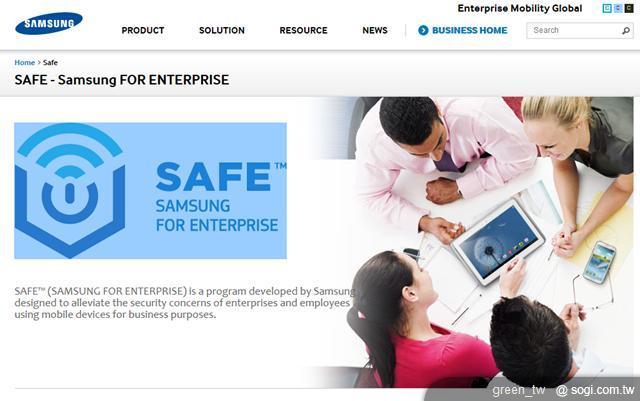
Task: Click the SAFE shield logo graphic
Action: 70,190
